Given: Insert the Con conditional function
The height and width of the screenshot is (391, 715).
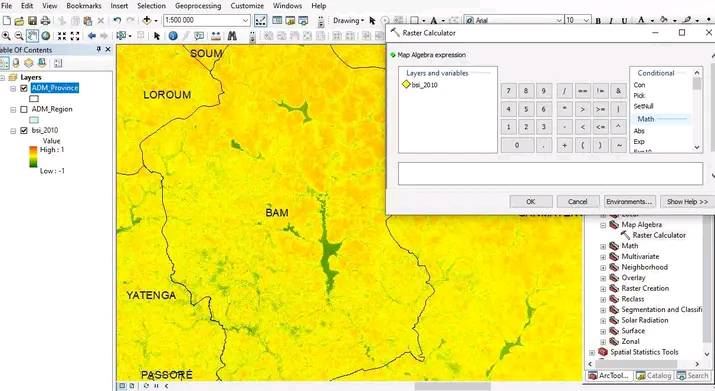Looking at the screenshot, I should pyautogui.click(x=639, y=85).
